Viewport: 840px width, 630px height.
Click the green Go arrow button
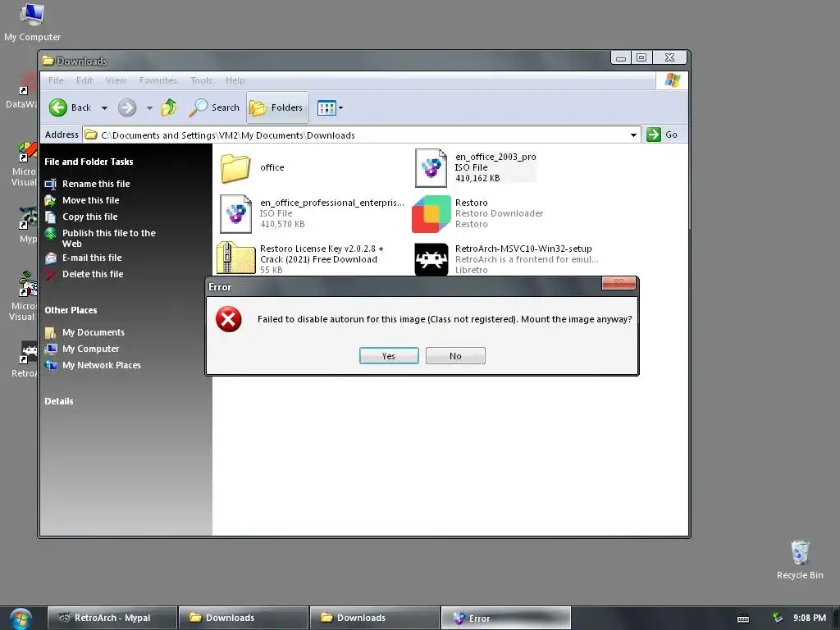point(654,135)
